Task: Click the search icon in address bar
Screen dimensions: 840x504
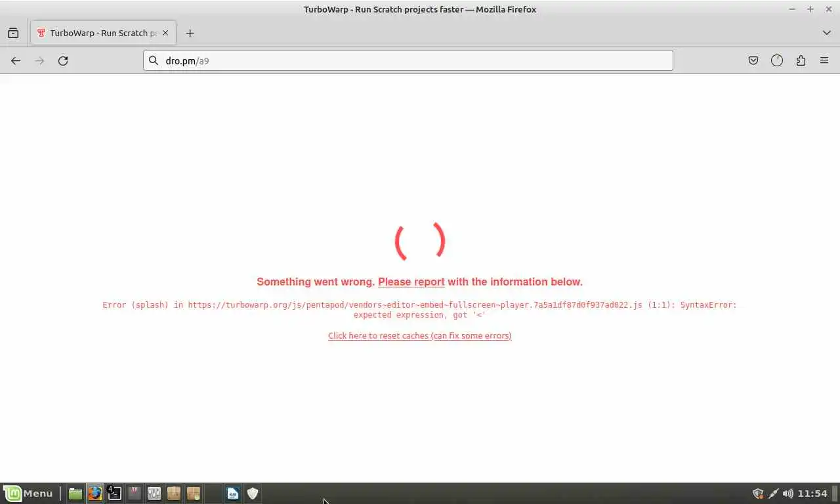Action: tap(154, 60)
